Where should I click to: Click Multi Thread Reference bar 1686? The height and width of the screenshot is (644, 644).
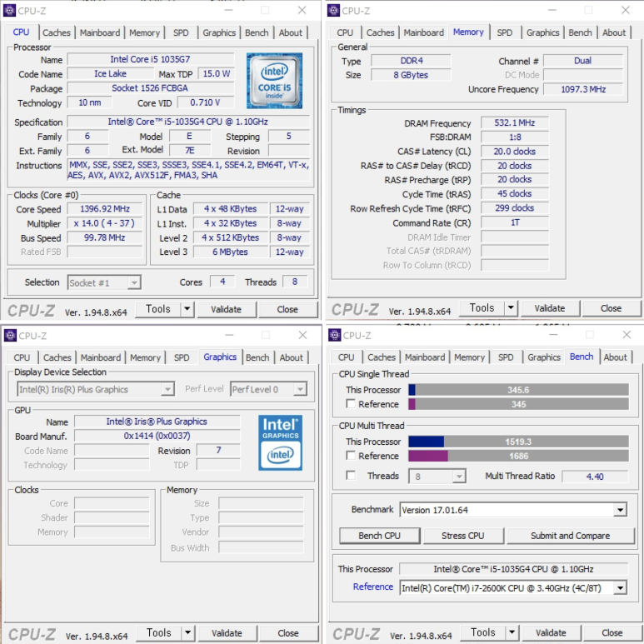[x=518, y=456]
